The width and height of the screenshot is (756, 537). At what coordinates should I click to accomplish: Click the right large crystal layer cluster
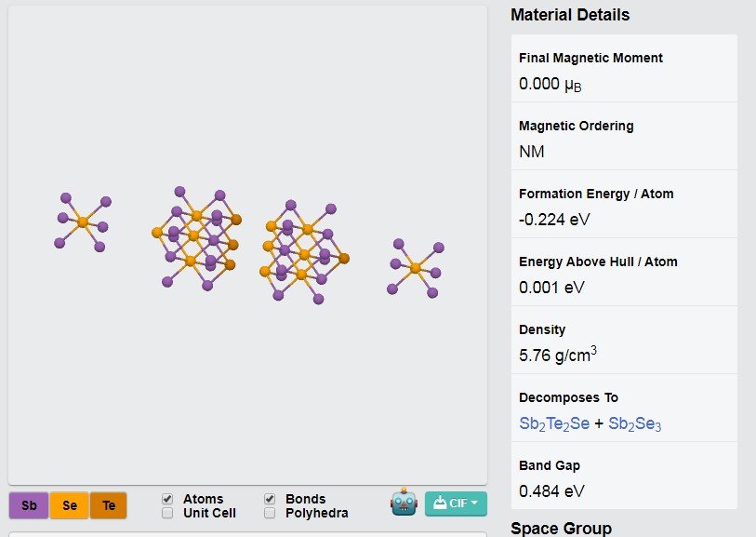click(304, 252)
